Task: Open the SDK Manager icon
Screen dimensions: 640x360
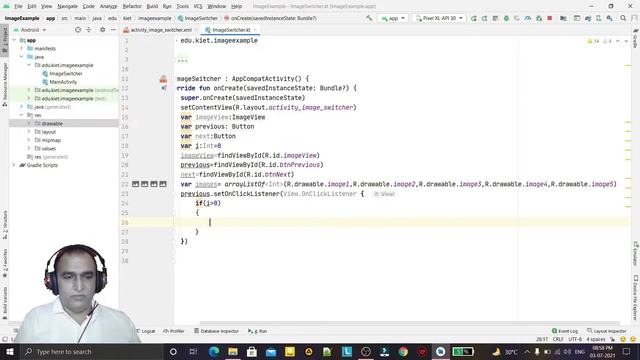Action: click(x=609, y=18)
